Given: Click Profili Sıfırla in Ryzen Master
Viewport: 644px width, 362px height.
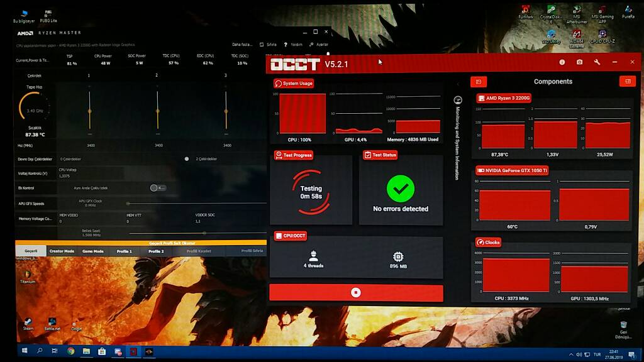Looking at the screenshot, I should point(252,251).
